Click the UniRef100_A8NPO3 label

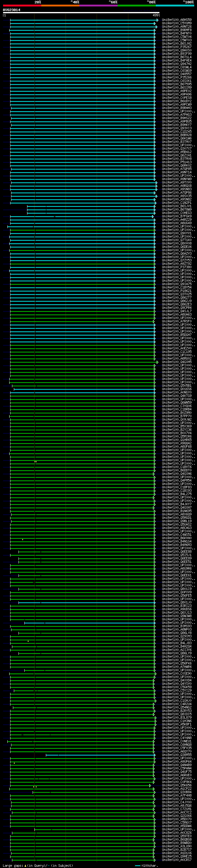(177, 629)
